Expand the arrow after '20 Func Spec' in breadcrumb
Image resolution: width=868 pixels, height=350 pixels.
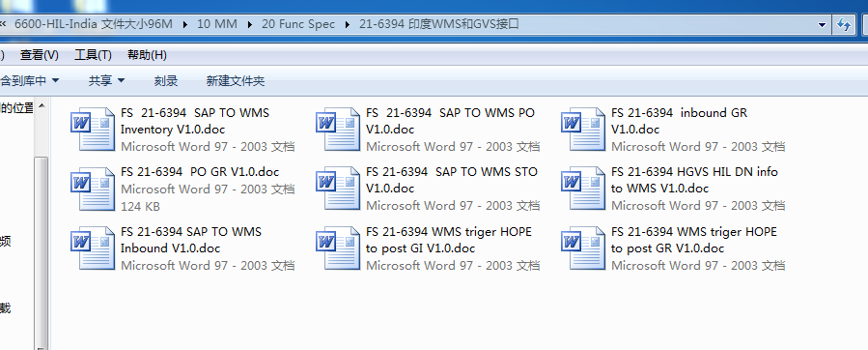coord(348,24)
